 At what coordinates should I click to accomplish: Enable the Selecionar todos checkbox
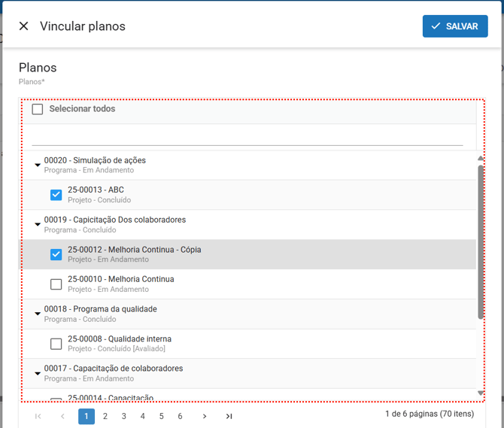pyautogui.click(x=38, y=109)
